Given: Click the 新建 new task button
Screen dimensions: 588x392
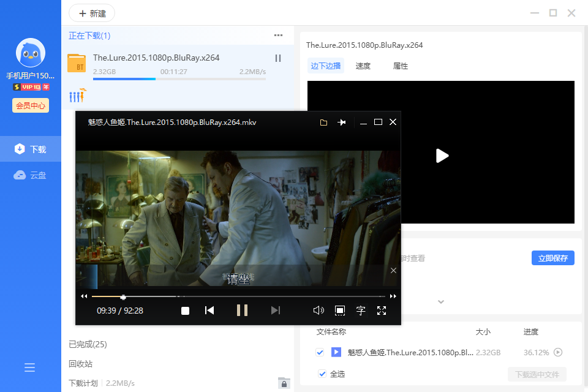Looking at the screenshot, I should pyautogui.click(x=92, y=13).
